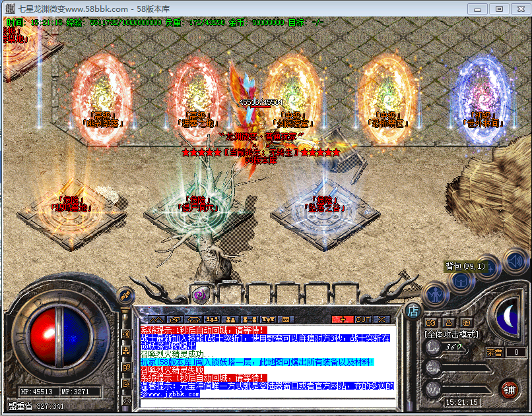Click the mask icon above the attack mode label
Image resolution: width=532 pixels, height=416 pixels.
[431, 322]
